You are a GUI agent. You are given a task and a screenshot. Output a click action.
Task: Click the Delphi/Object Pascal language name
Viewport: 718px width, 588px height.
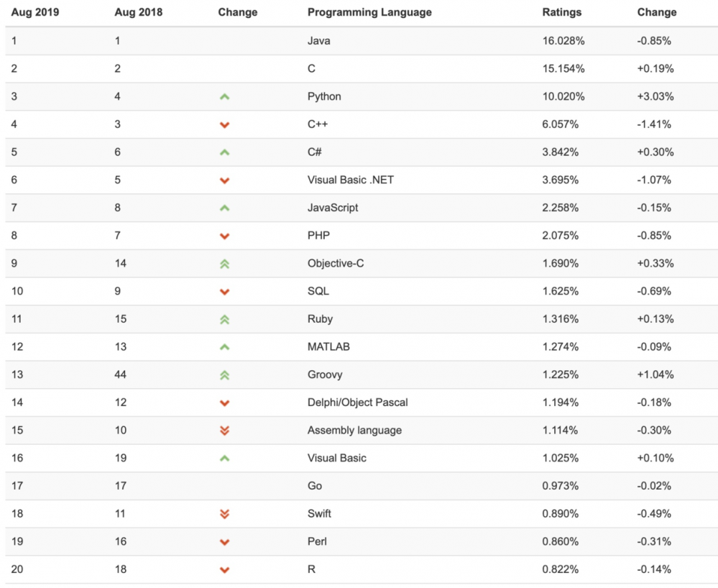pyautogui.click(x=357, y=403)
